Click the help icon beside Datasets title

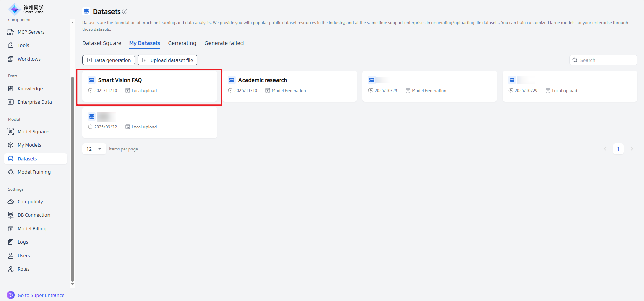[125, 11]
